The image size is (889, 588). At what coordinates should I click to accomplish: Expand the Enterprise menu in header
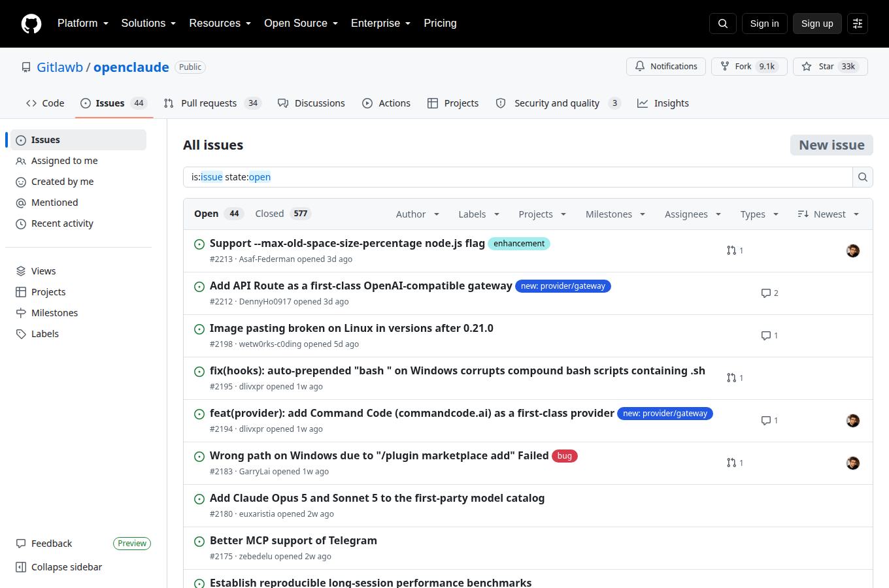click(381, 24)
